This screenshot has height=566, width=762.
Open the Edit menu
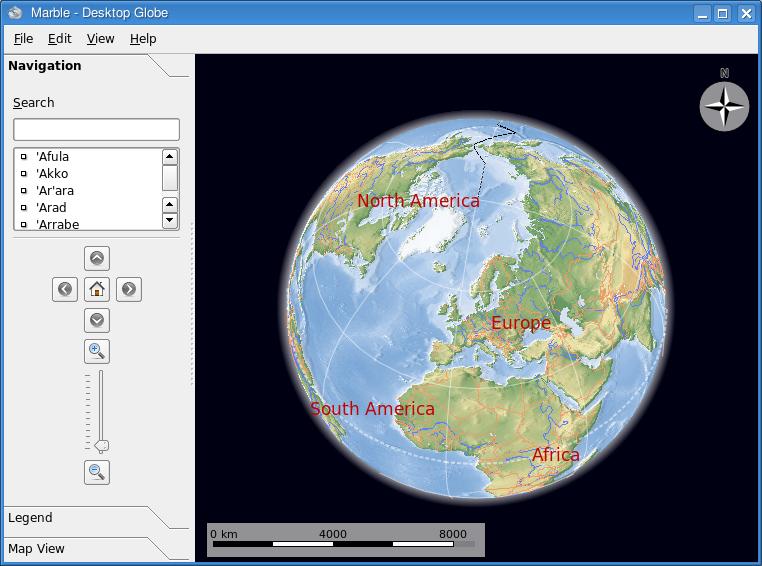coord(60,38)
